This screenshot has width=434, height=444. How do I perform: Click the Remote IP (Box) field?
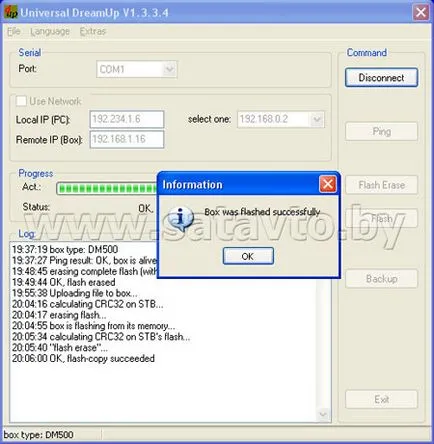[127, 139]
